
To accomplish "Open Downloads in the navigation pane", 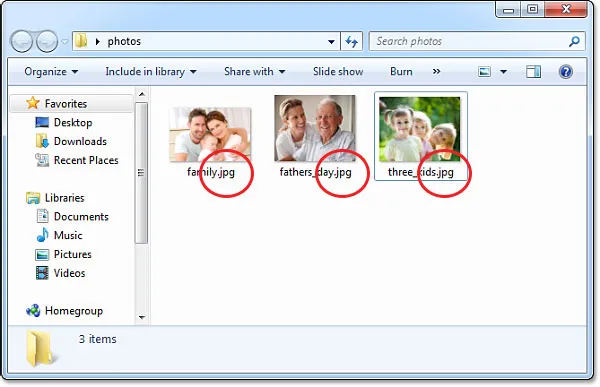I will click(80, 141).
